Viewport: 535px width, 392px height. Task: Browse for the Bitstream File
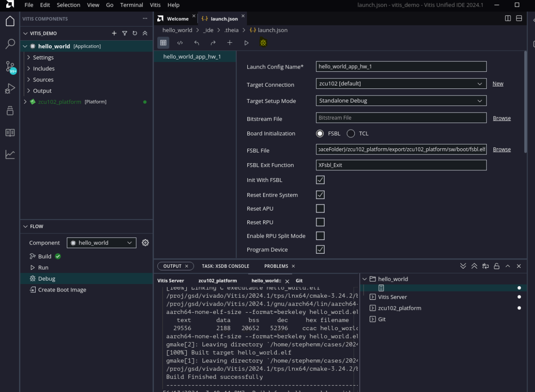(502, 118)
